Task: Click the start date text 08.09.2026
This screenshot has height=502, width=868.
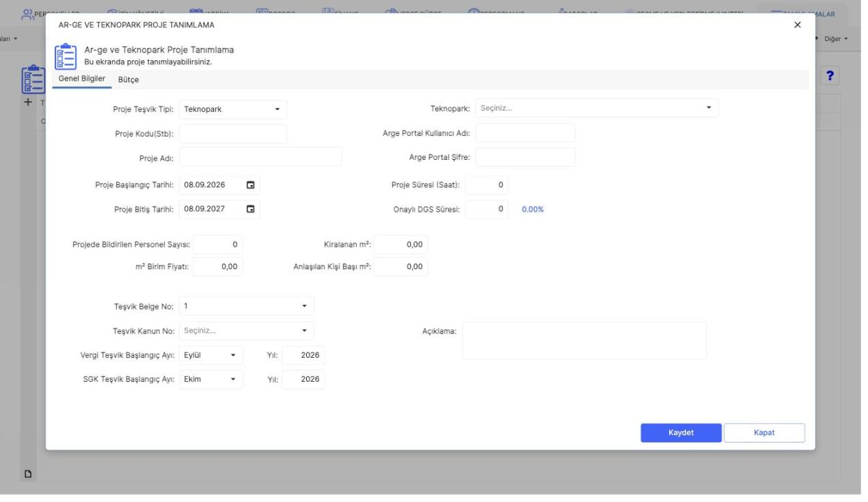Action: pos(205,184)
